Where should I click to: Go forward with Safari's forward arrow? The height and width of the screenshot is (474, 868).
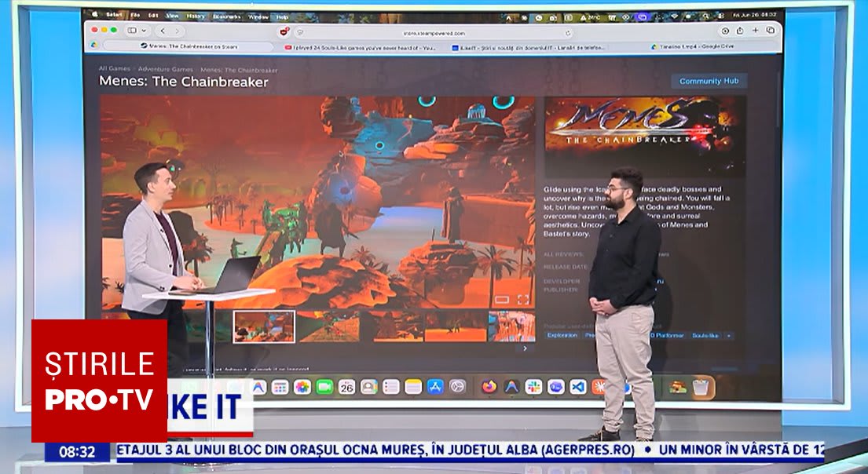pos(178,31)
